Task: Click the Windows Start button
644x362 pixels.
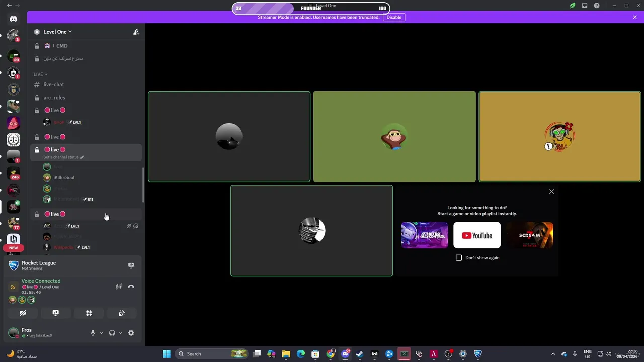Action: coord(166,354)
